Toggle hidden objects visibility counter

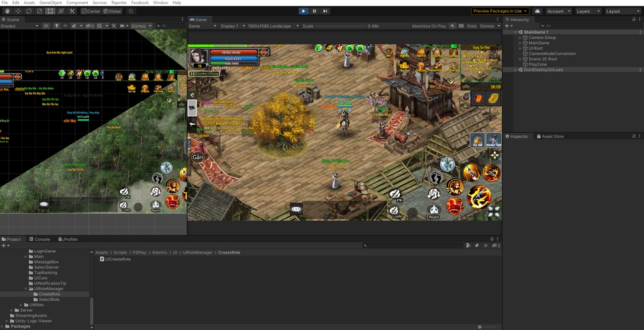[x=89, y=26]
